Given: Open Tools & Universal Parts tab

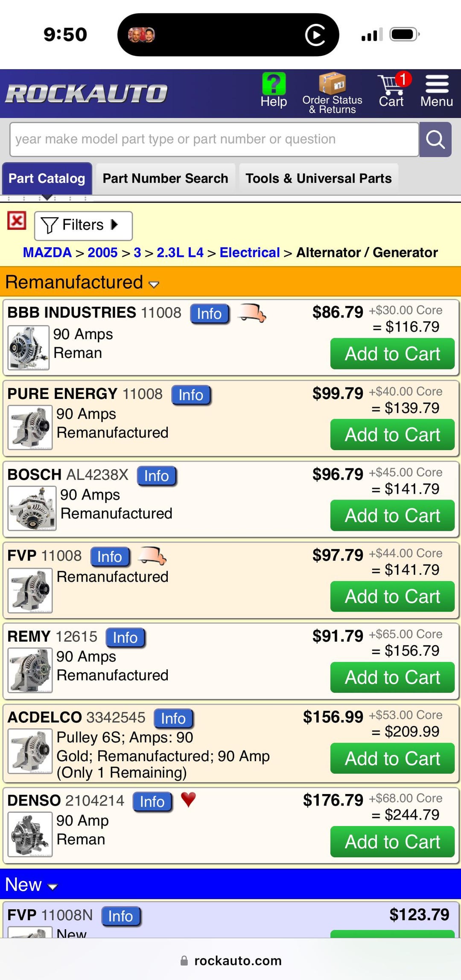Looking at the screenshot, I should pos(318,178).
